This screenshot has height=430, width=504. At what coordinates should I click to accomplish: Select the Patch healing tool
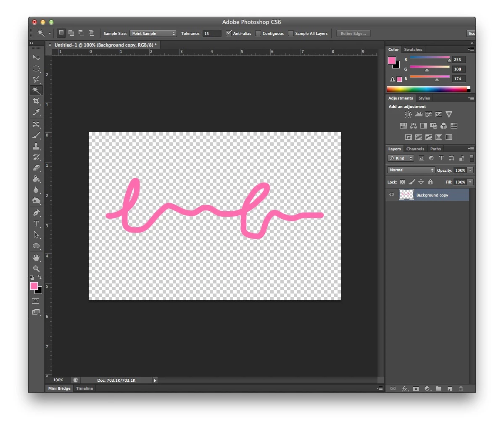click(x=36, y=124)
